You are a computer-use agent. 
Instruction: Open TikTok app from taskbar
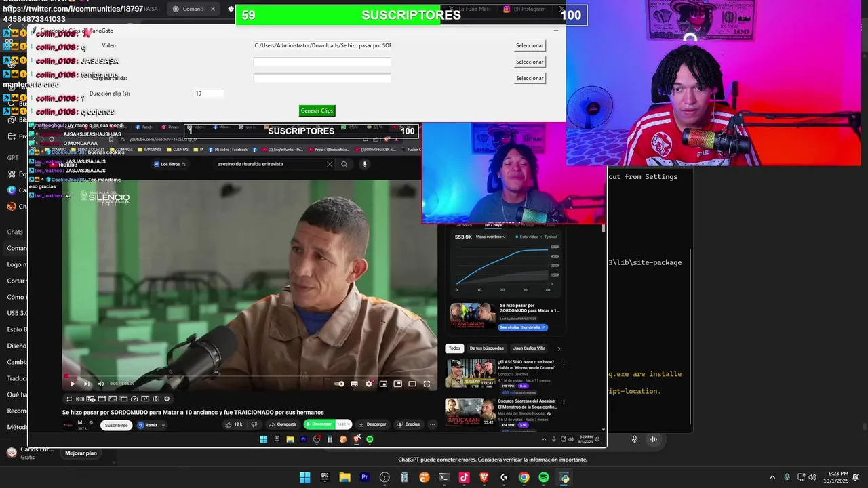tap(464, 477)
